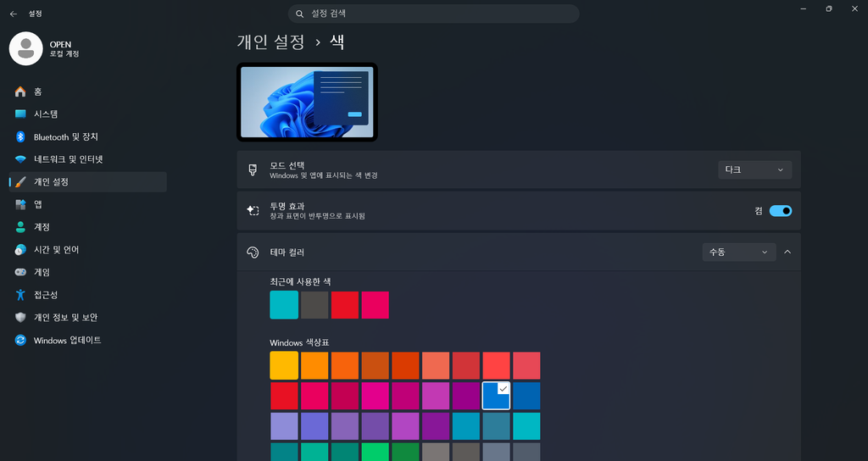Click the privacy shield icon

coord(20,318)
